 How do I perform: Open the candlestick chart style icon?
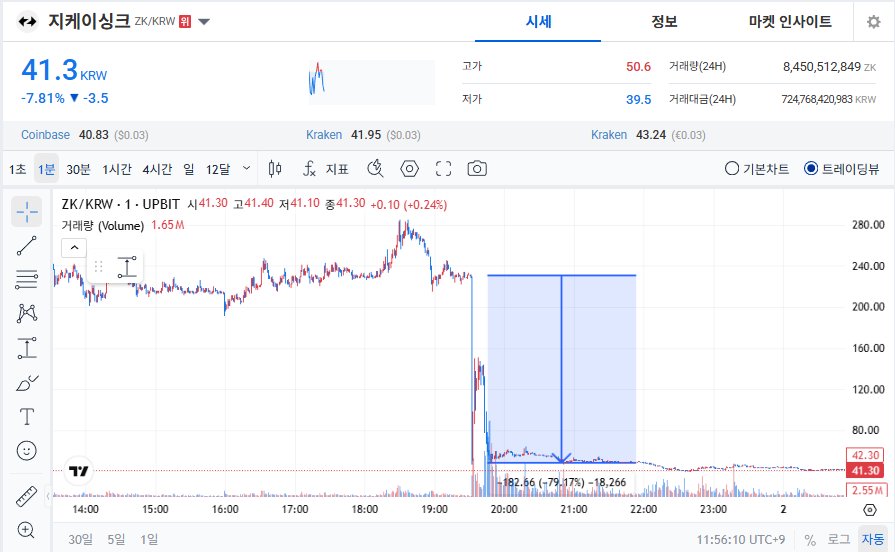point(276,169)
